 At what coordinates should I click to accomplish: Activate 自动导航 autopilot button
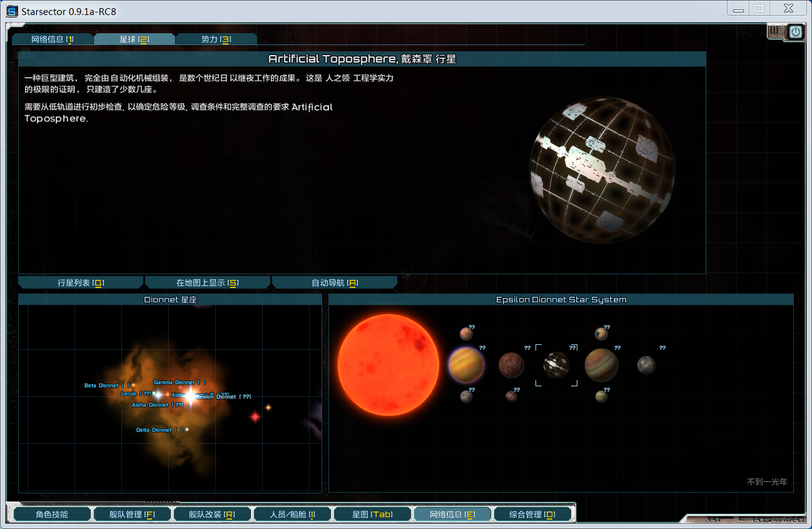[334, 283]
